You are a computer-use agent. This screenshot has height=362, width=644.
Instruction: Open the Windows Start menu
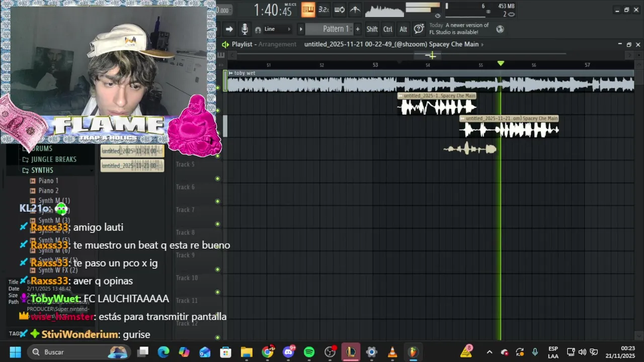tap(15, 352)
